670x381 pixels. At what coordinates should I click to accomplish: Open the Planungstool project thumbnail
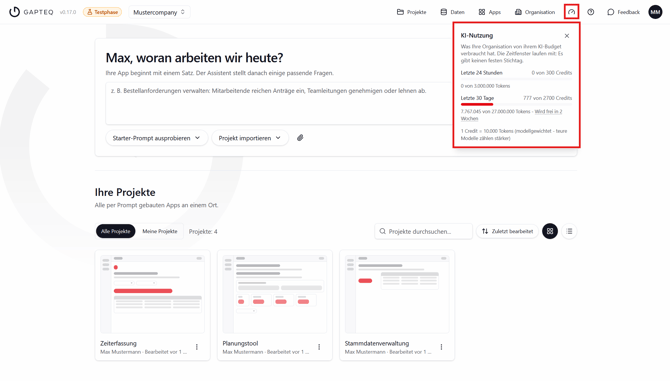click(275, 294)
